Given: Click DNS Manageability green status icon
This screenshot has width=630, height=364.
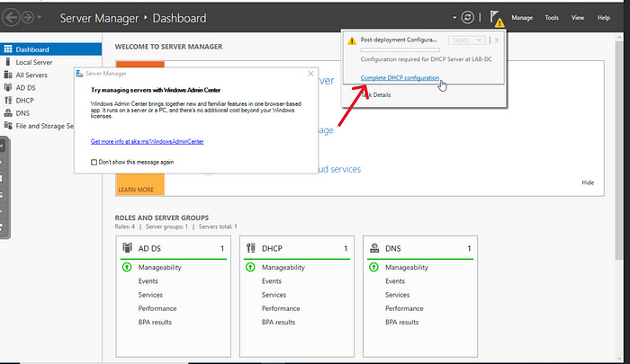Looking at the screenshot, I should [373, 267].
